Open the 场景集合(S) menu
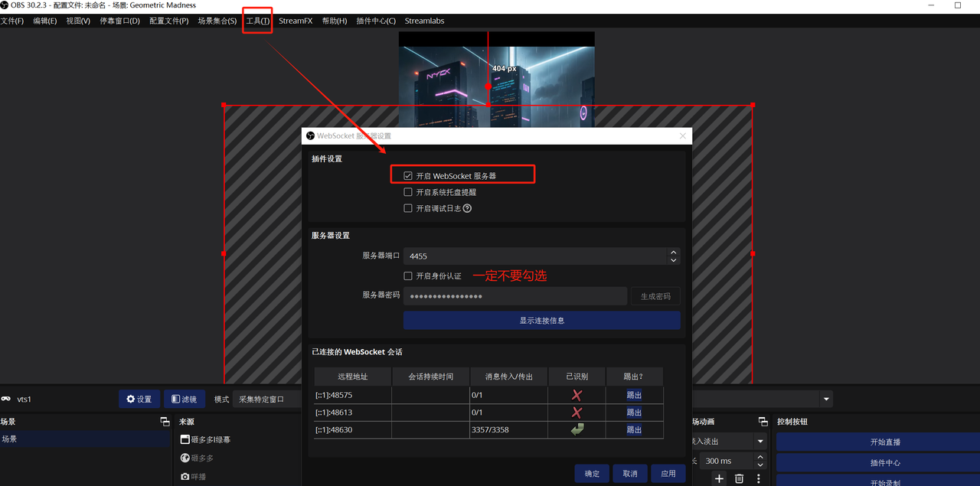The height and width of the screenshot is (486, 980). (217, 21)
